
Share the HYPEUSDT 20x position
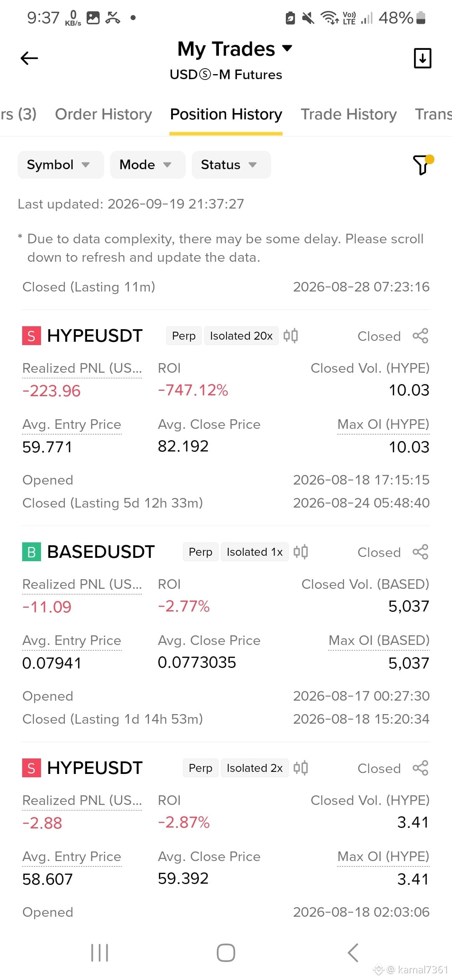click(x=420, y=336)
